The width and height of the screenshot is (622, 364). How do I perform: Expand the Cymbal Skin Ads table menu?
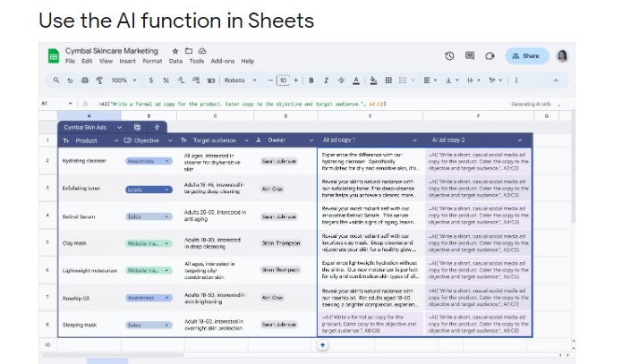coord(119,127)
